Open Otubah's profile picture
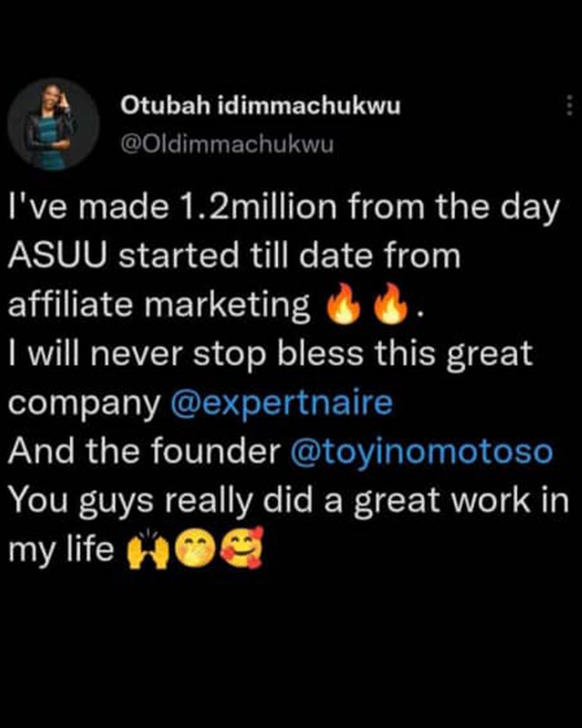This screenshot has width=582, height=728. pyautogui.click(x=54, y=124)
